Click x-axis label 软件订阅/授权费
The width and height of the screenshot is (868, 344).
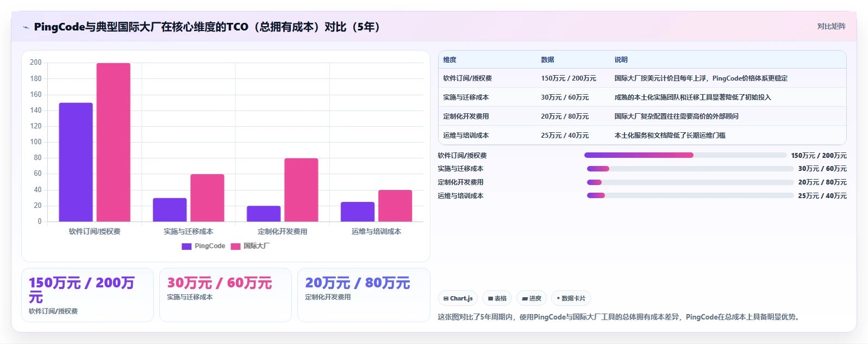(x=95, y=231)
